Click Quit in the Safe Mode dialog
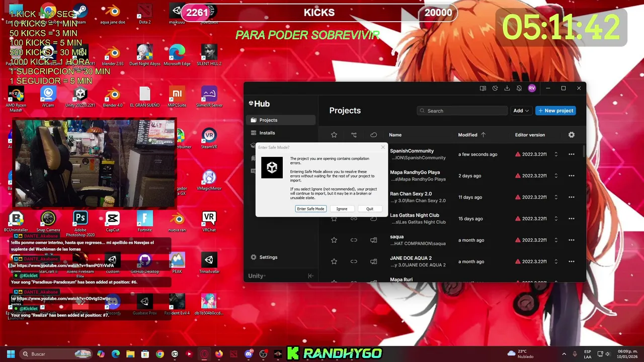644x362 pixels. tap(370, 209)
